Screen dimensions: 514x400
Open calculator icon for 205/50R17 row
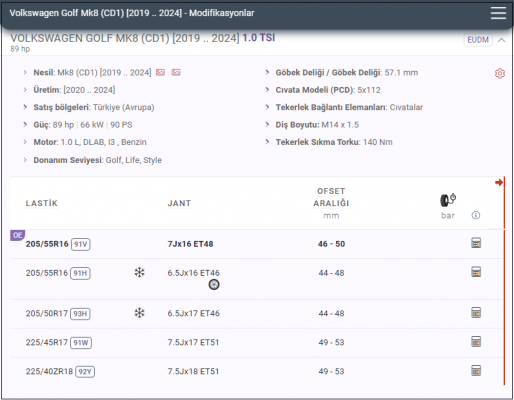click(476, 313)
